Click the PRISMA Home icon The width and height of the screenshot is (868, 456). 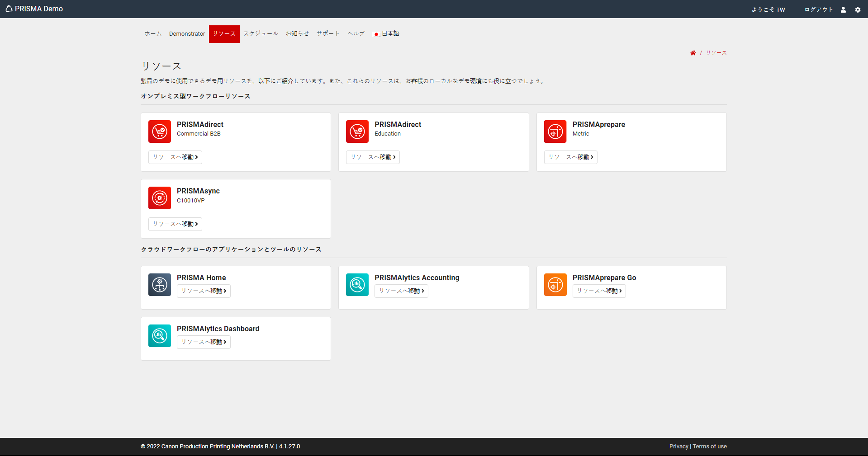point(160,285)
